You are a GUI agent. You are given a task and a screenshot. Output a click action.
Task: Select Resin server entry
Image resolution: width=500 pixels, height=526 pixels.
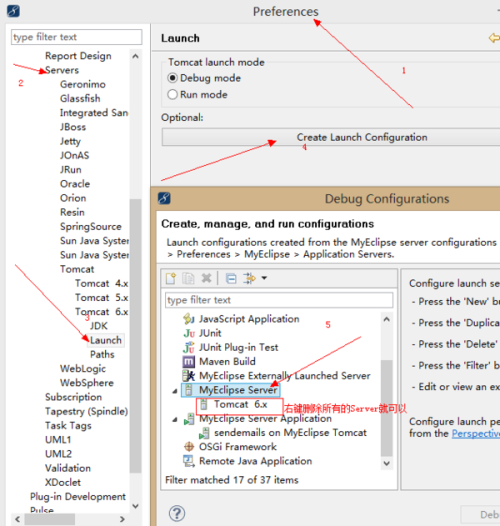(x=72, y=212)
